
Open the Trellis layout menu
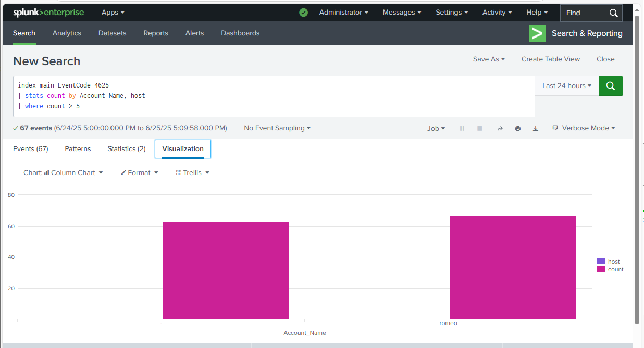tap(192, 173)
